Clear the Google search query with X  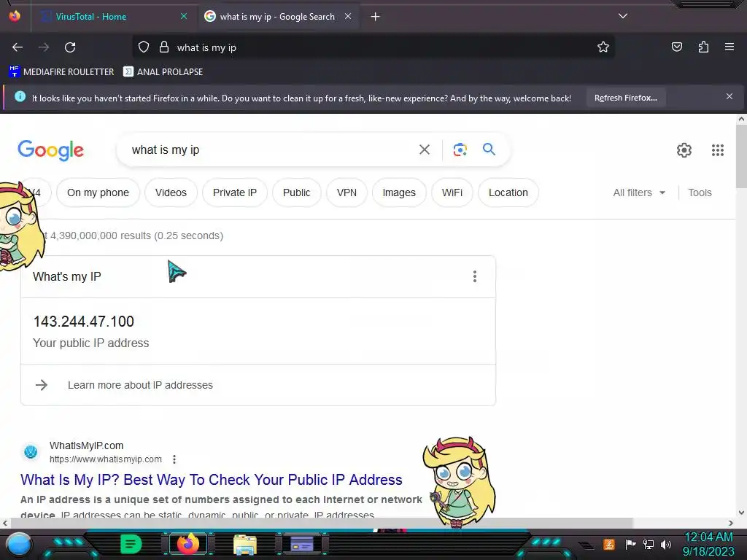(424, 149)
